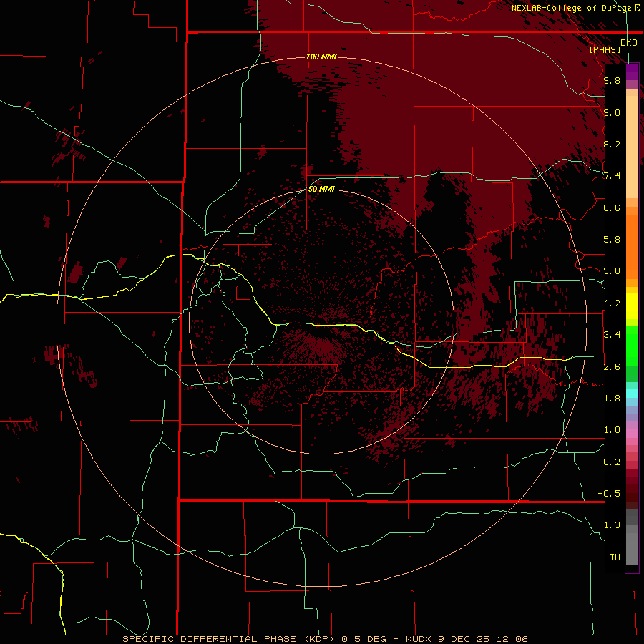Select the 8.2 legend value

(612, 144)
